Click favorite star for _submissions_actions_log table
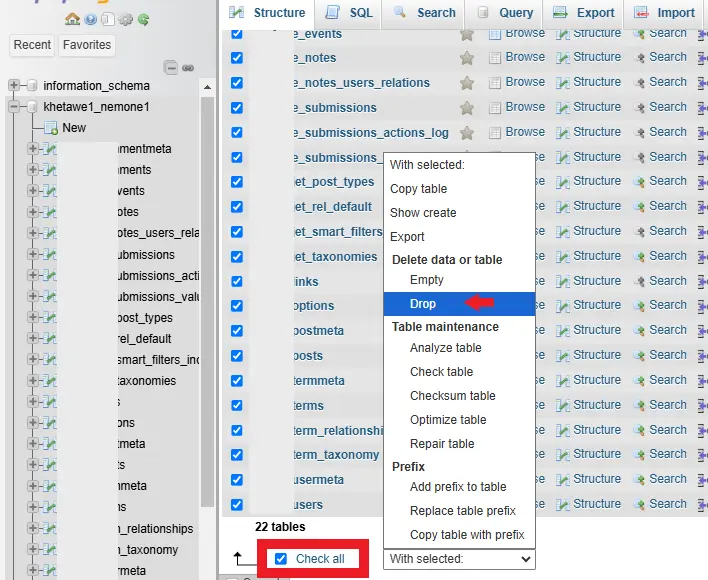This screenshot has width=708, height=580. pos(467,132)
